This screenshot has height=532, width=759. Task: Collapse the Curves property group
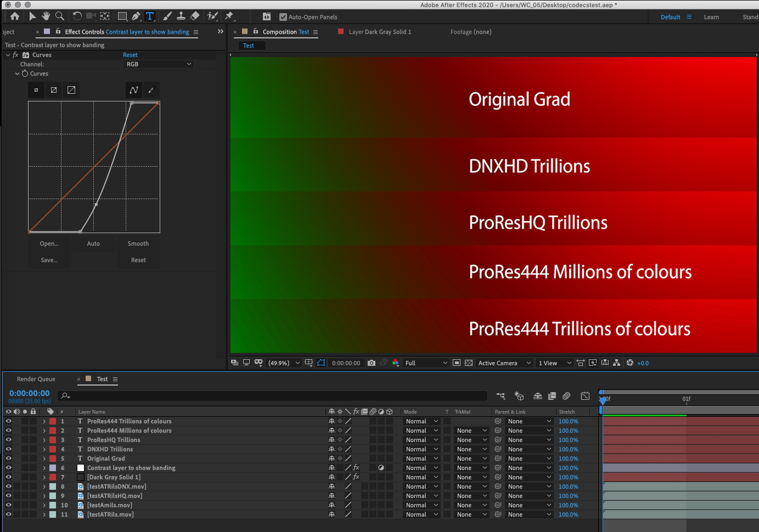[x=17, y=73]
